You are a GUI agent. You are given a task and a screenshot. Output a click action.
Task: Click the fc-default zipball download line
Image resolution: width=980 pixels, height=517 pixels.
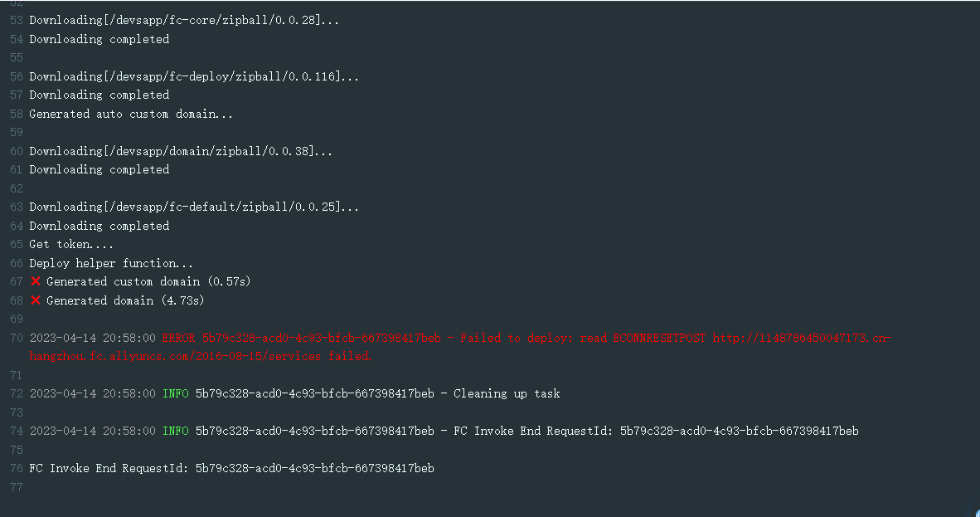[194, 207]
